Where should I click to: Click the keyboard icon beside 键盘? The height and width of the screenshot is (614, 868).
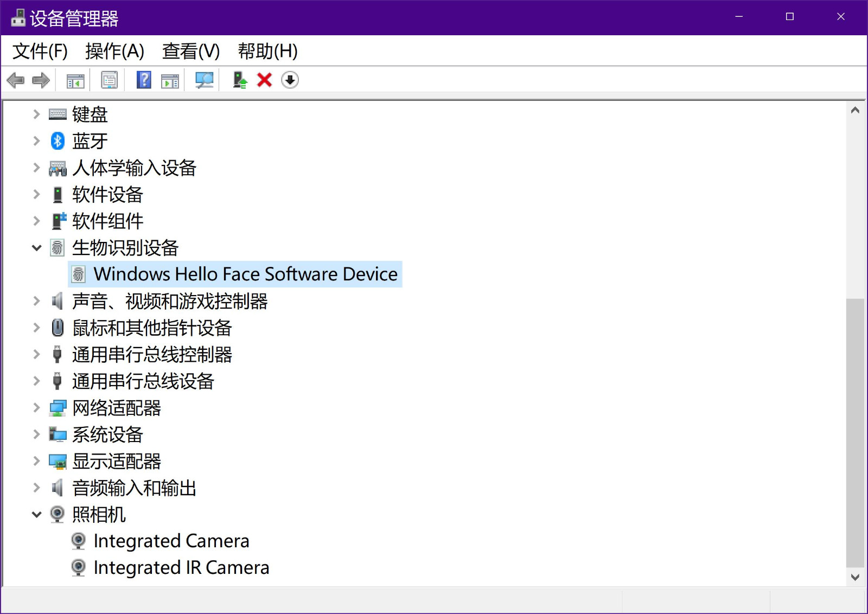[58, 114]
